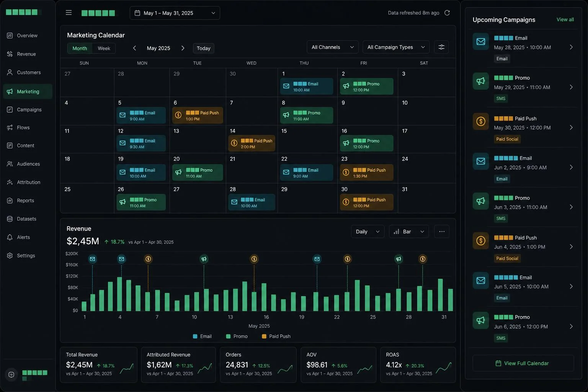This screenshot has height=392, width=588.
Task: Open Customers in the sidebar
Action: pos(28,72)
